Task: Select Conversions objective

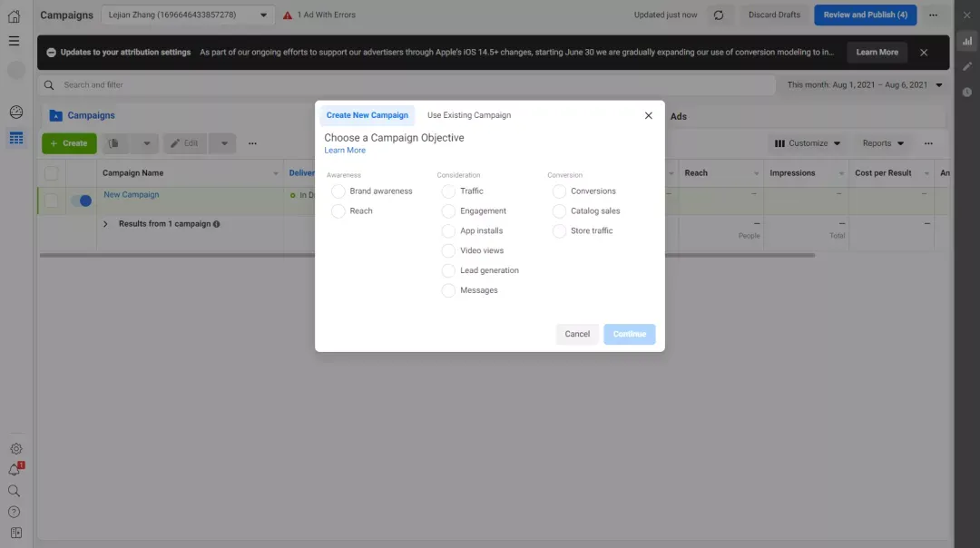Action: click(x=559, y=191)
